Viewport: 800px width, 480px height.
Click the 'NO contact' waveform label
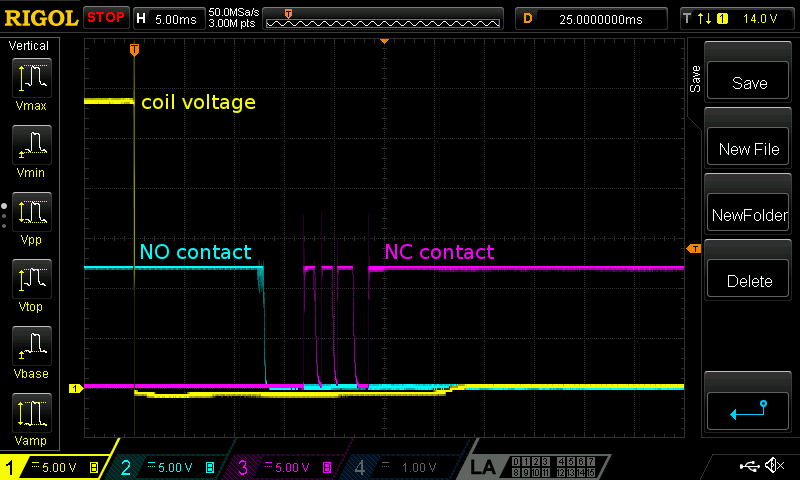point(195,252)
